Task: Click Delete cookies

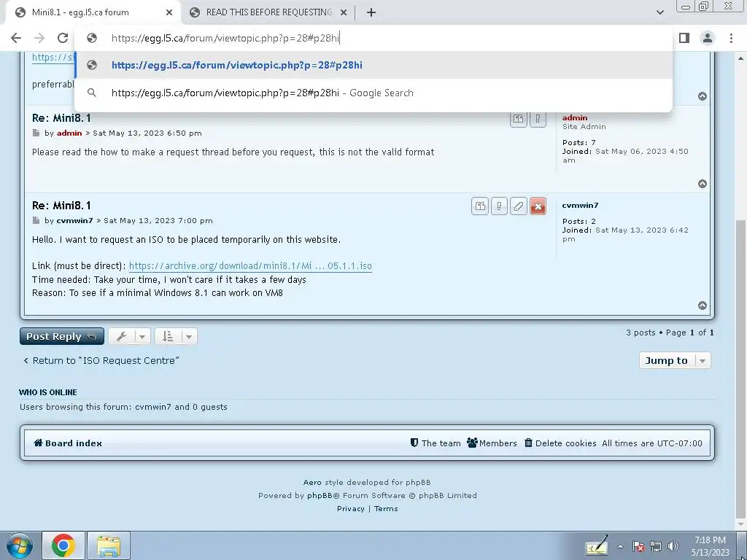Action: pyautogui.click(x=560, y=443)
